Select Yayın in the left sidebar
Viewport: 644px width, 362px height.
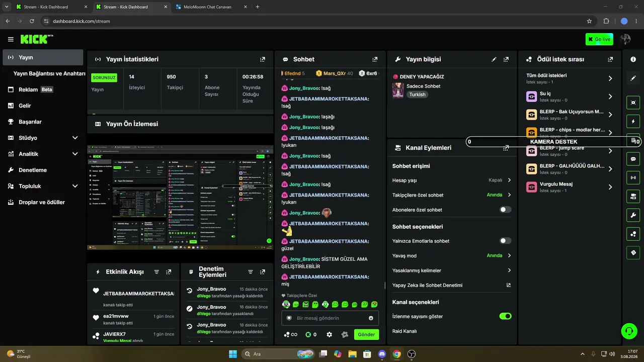(43, 57)
